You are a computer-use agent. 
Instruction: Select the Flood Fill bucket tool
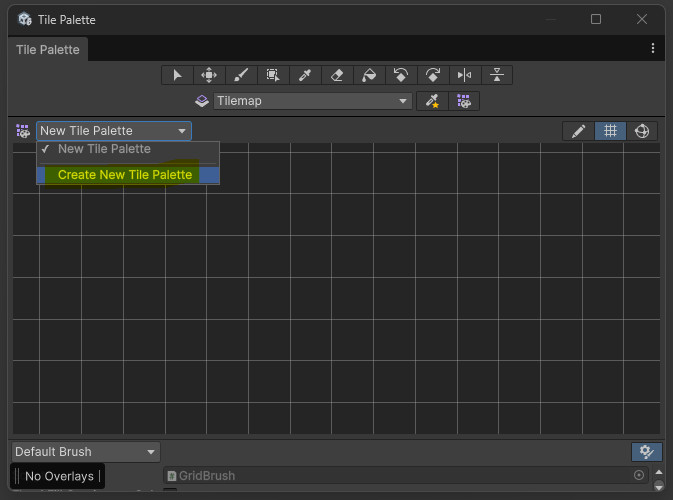pyautogui.click(x=369, y=75)
